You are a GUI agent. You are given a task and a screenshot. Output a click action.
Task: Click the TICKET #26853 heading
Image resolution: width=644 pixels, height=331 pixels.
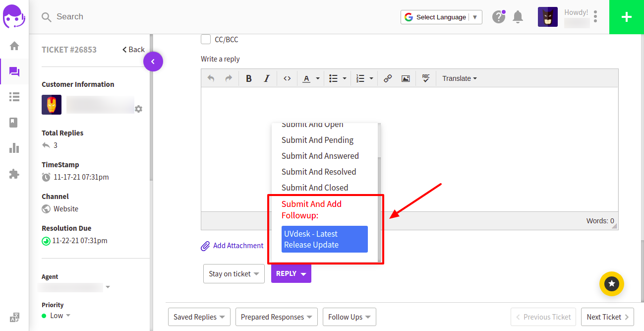[69, 50]
